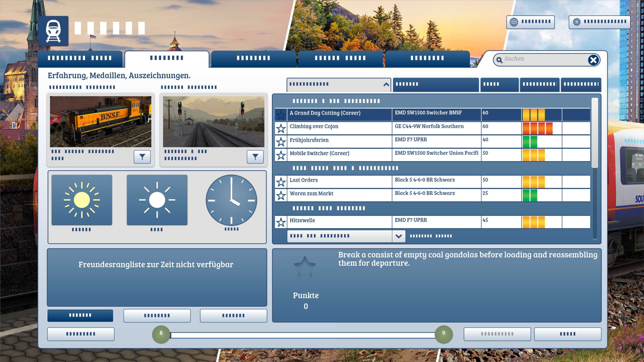Viewport: 644px width, 362px height.
Task: Select the white sun weather icon
Action: [157, 200]
